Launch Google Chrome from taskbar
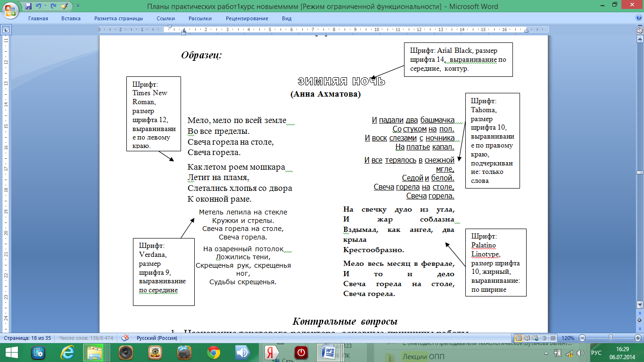Viewport: 644px width, 362px height. pyautogui.click(x=214, y=353)
